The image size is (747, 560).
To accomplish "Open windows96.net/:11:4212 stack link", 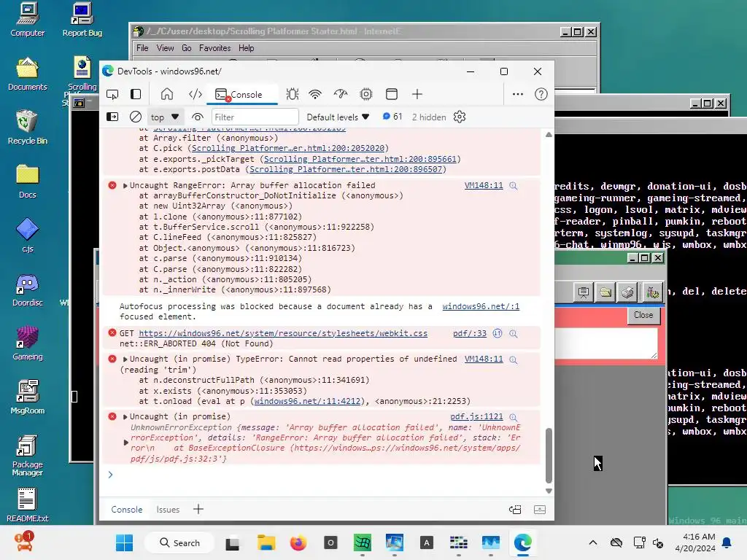I will point(307,401).
